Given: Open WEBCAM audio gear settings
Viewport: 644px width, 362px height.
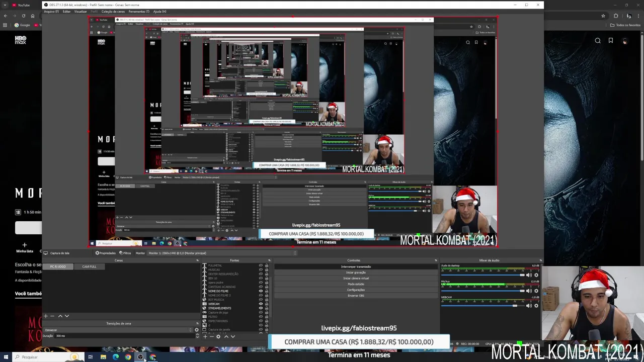Looking at the screenshot, I should [x=536, y=306].
